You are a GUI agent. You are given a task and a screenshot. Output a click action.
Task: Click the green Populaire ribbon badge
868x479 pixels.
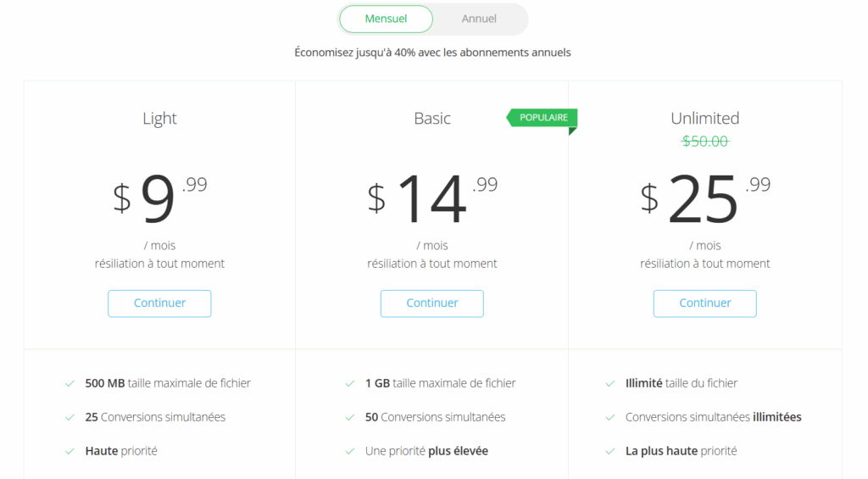click(542, 118)
